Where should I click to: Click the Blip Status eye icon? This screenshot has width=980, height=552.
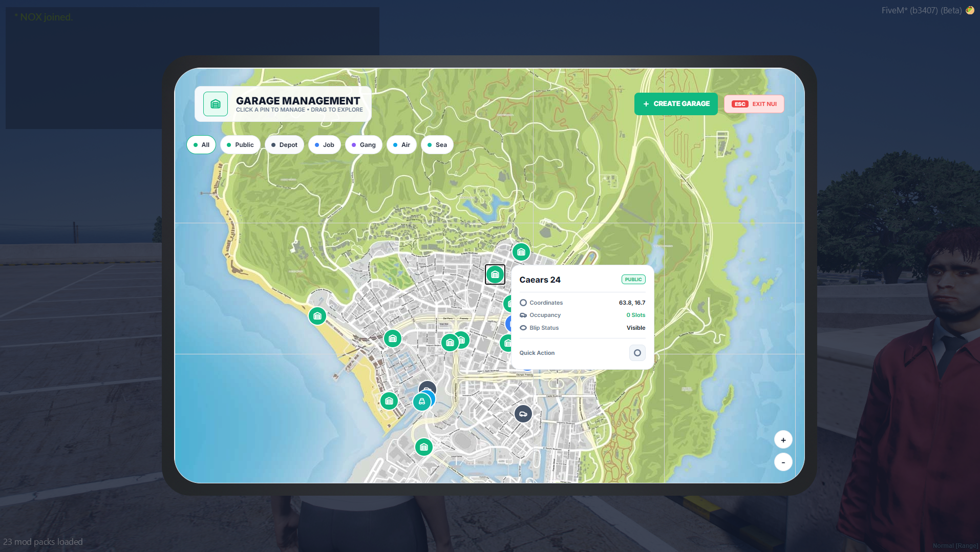click(x=523, y=328)
